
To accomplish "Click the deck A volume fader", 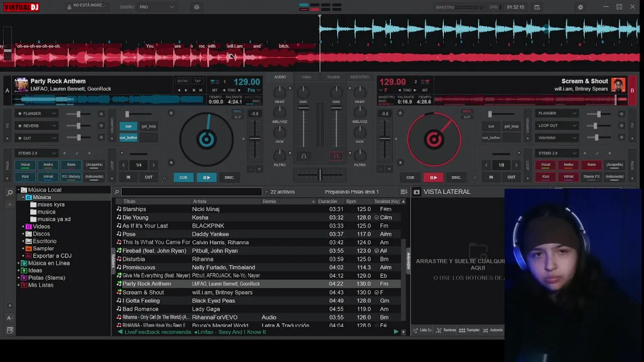I will [x=303, y=128].
